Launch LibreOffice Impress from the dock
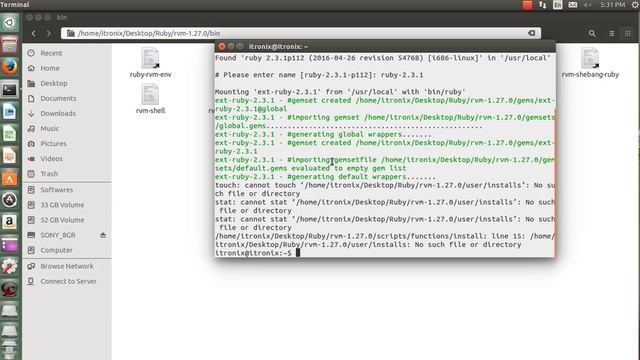The height and width of the screenshot is (360, 640). click(x=9, y=156)
